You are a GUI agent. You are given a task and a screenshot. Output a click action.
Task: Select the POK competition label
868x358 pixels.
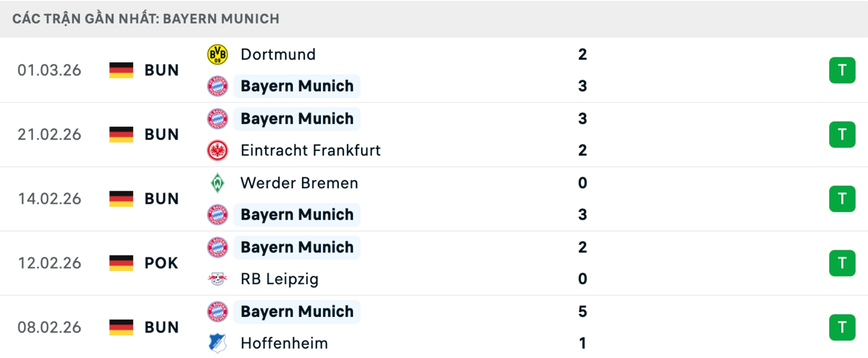click(x=160, y=263)
